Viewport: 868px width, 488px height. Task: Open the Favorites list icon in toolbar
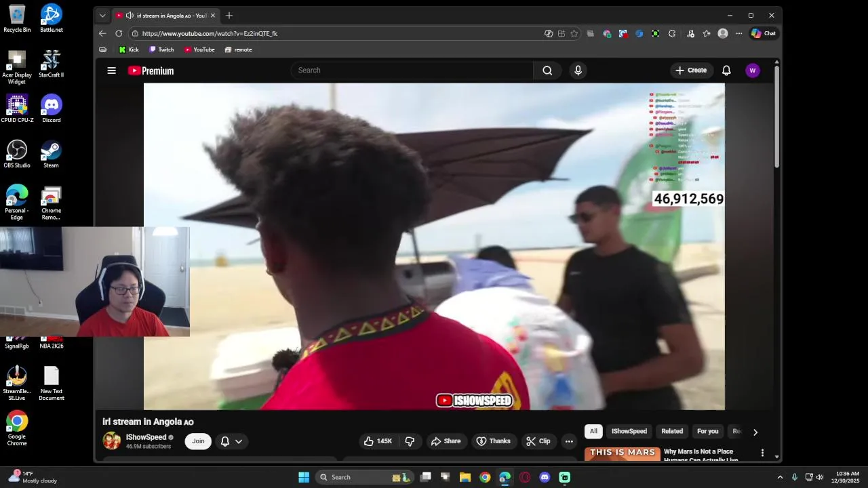point(706,33)
